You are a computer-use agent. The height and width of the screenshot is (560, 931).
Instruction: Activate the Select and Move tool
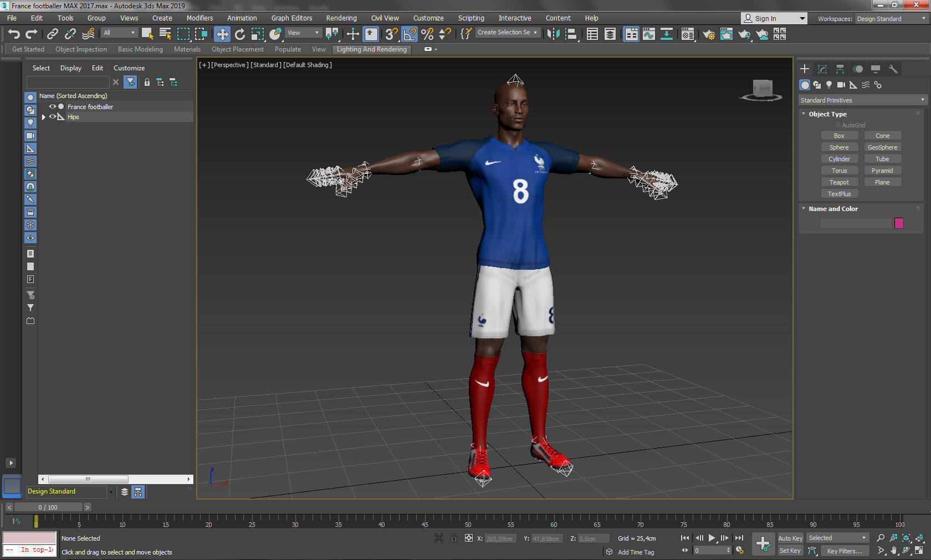coord(222,34)
